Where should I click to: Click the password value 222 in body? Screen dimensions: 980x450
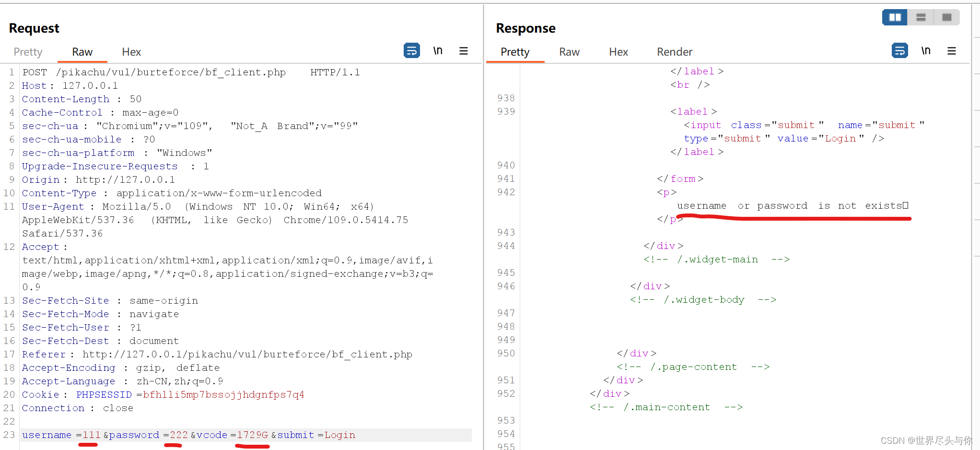(179, 435)
